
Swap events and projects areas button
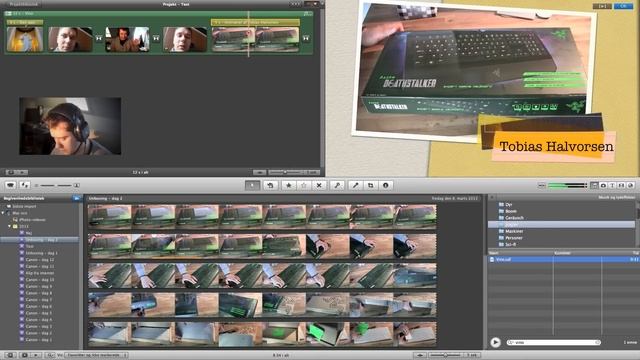coord(25,185)
